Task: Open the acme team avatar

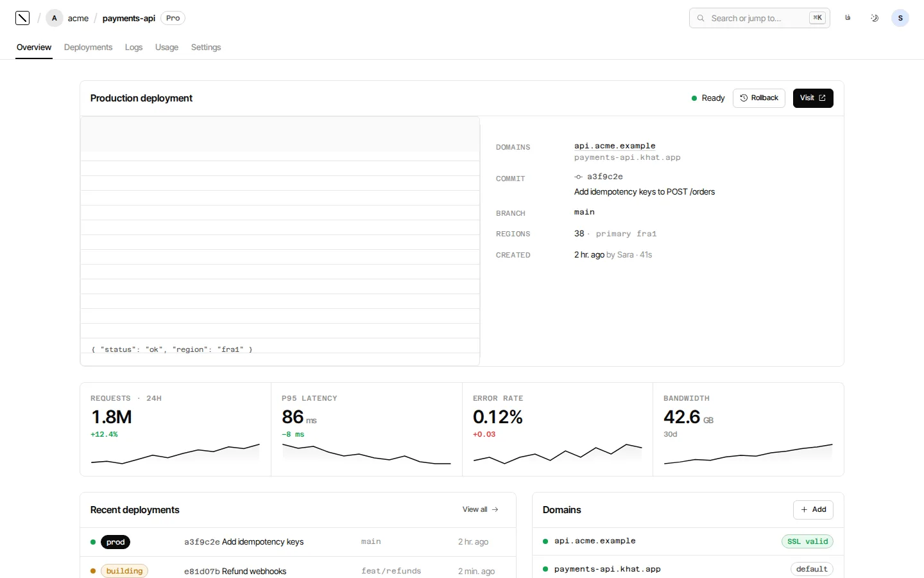Action: click(55, 18)
